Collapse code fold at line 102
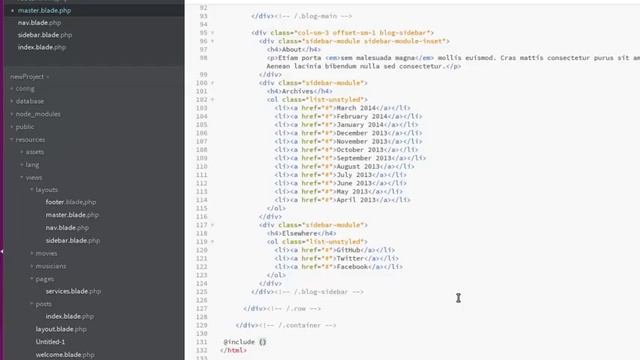This screenshot has width=640, height=360. click(212, 100)
